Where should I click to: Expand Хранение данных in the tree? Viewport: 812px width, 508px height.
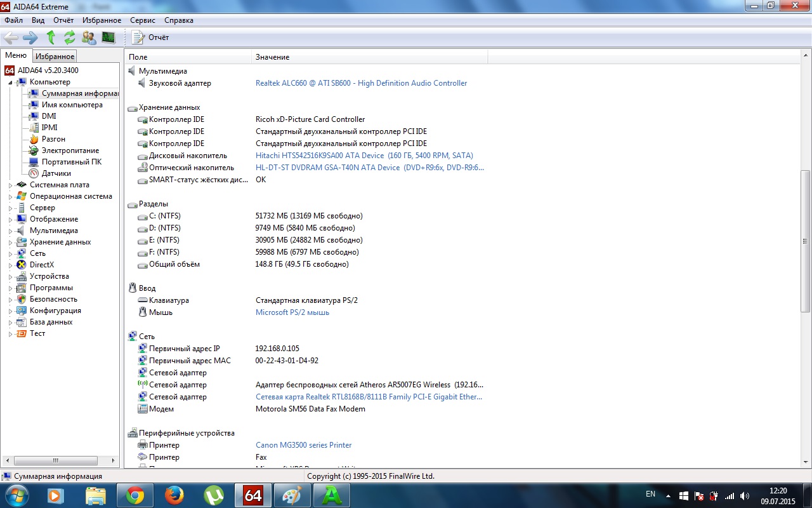(x=10, y=242)
